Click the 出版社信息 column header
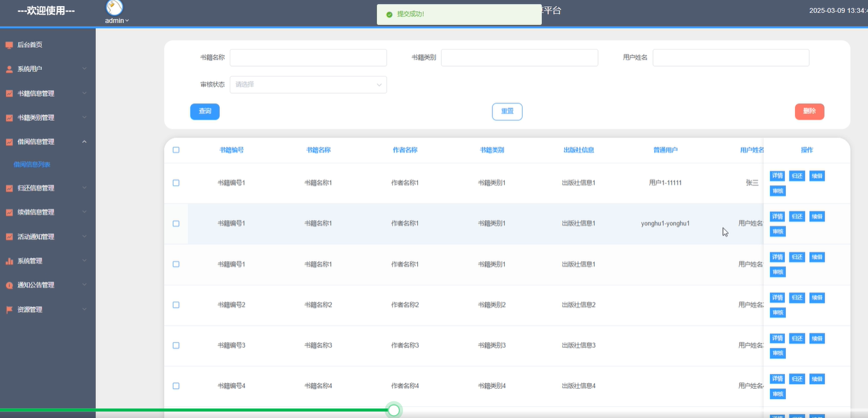This screenshot has width=868, height=418. pyautogui.click(x=579, y=150)
